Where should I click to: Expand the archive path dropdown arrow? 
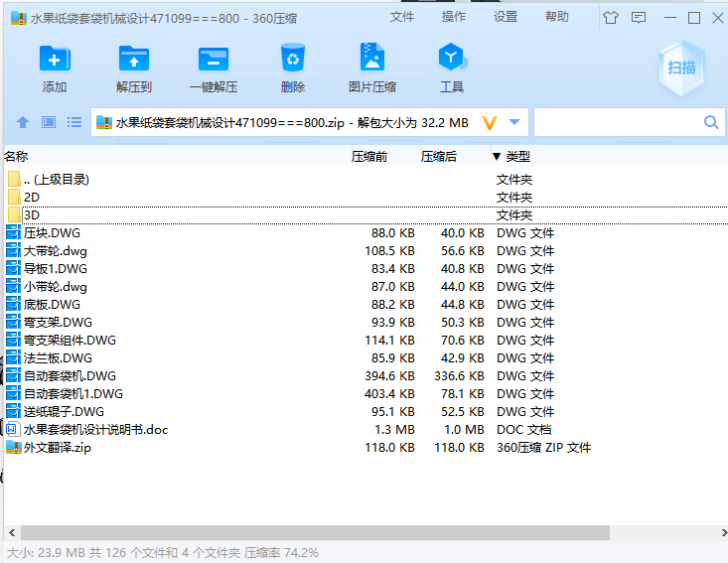click(514, 122)
